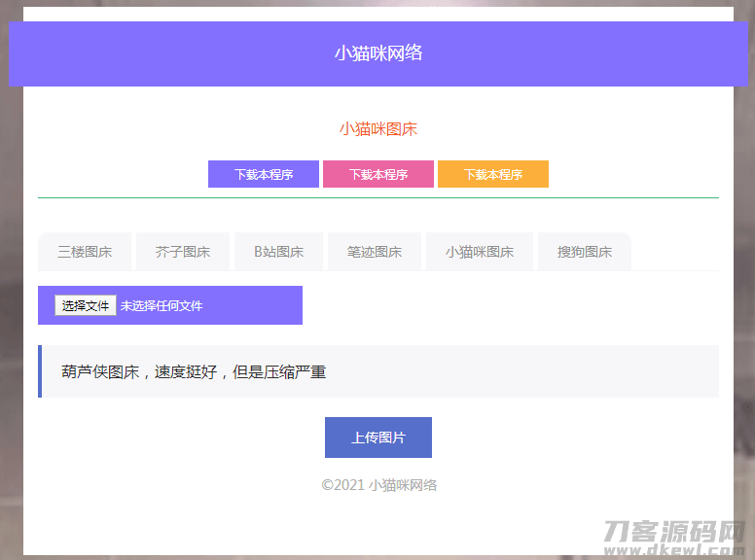Click the horizontal divider below download buttons

pyautogui.click(x=378, y=197)
